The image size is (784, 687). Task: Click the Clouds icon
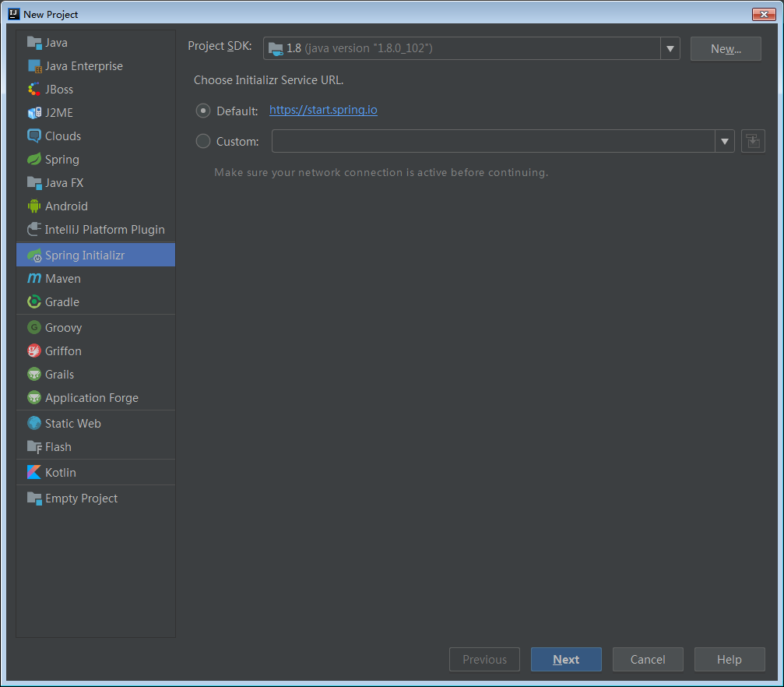[34, 136]
